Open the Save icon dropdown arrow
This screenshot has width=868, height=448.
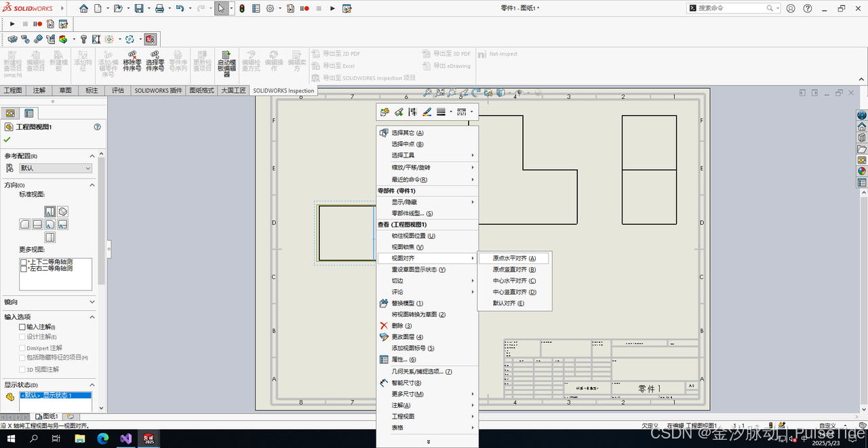pos(148,9)
